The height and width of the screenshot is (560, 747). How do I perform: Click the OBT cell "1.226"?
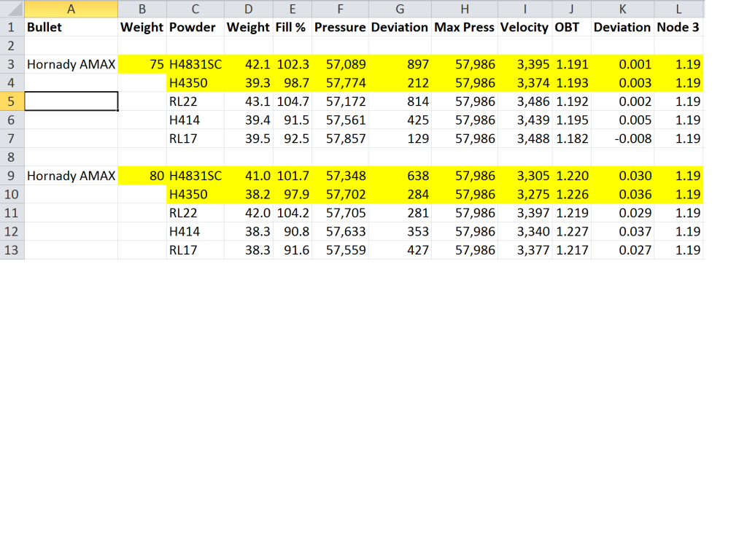(572, 194)
